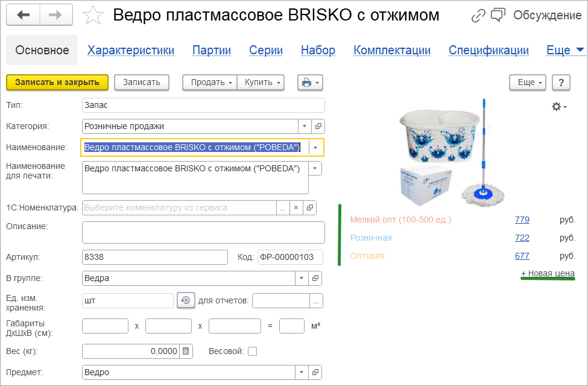Open the print menu with printer icon
Screen dimensions: 588x386
(310, 83)
